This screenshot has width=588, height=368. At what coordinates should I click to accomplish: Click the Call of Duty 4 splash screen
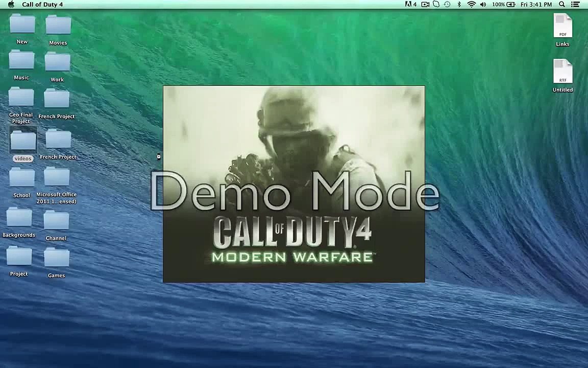point(293,184)
